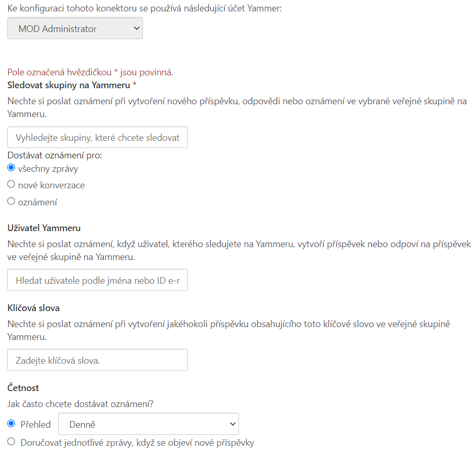Click the required fields notice with asterisk
This screenshot has height=454, width=476.
click(x=90, y=72)
